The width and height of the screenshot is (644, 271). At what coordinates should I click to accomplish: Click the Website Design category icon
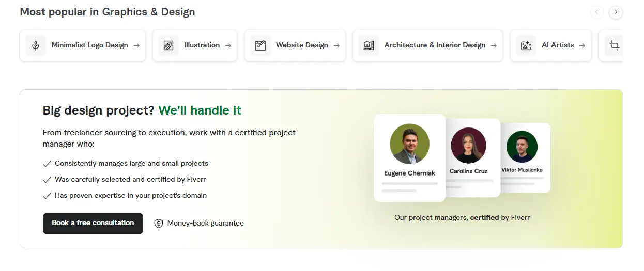260,45
